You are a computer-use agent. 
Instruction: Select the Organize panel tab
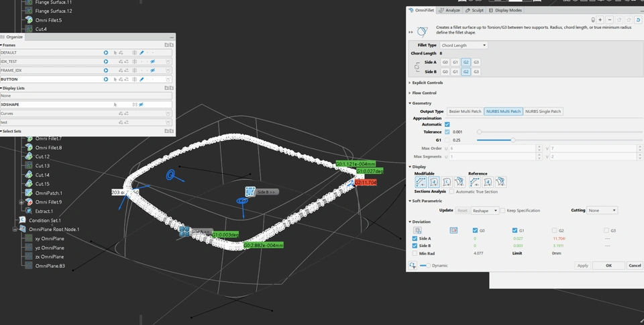(12, 37)
